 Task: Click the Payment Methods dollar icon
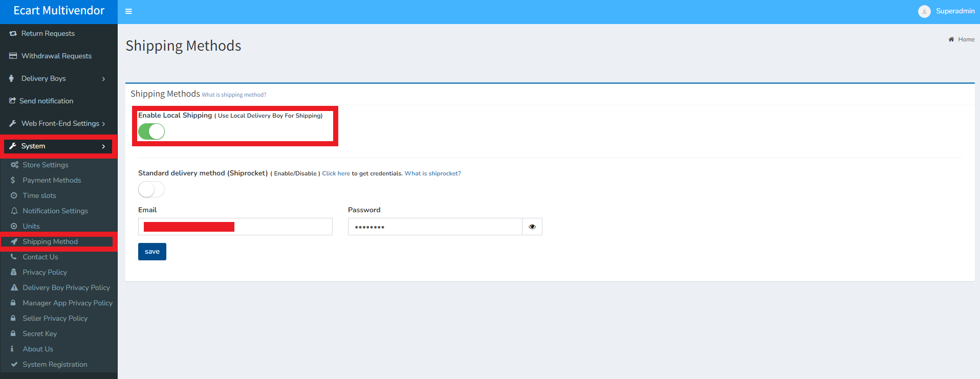pyautogui.click(x=13, y=180)
